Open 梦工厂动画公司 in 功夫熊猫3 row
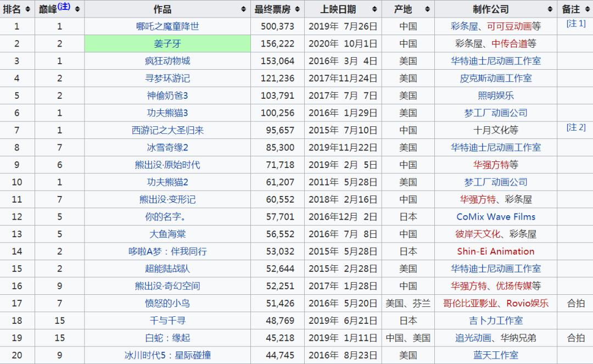This screenshot has height=364, width=593. (496, 113)
